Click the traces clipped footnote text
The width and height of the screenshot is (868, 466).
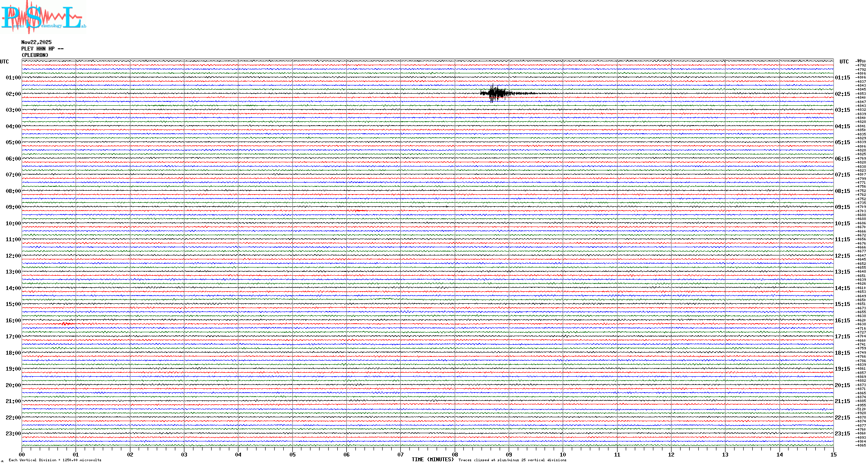coord(512,460)
